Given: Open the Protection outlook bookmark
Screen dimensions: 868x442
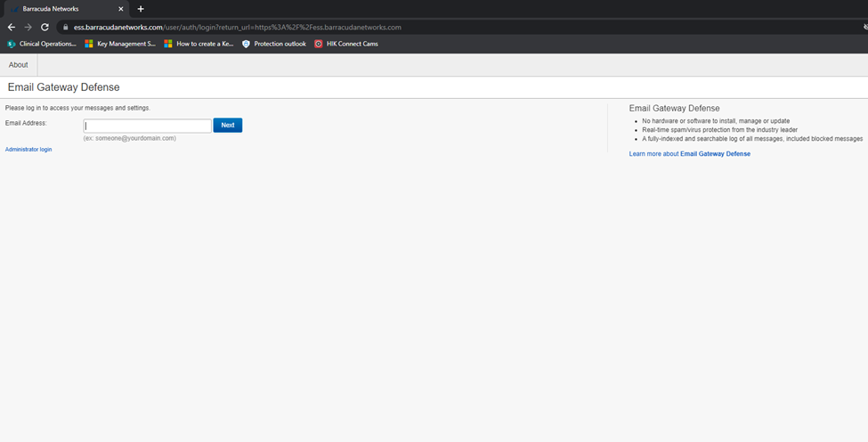Looking at the screenshot, I should pos(274,44).
